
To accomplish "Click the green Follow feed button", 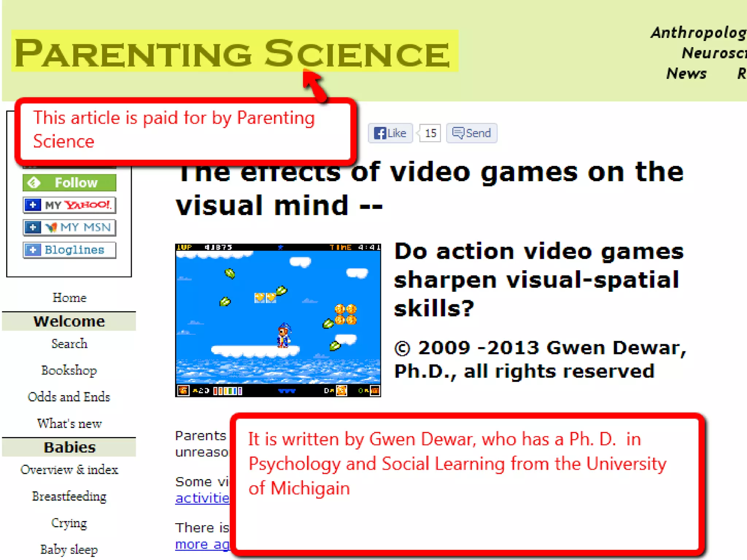I will (69, 183).
